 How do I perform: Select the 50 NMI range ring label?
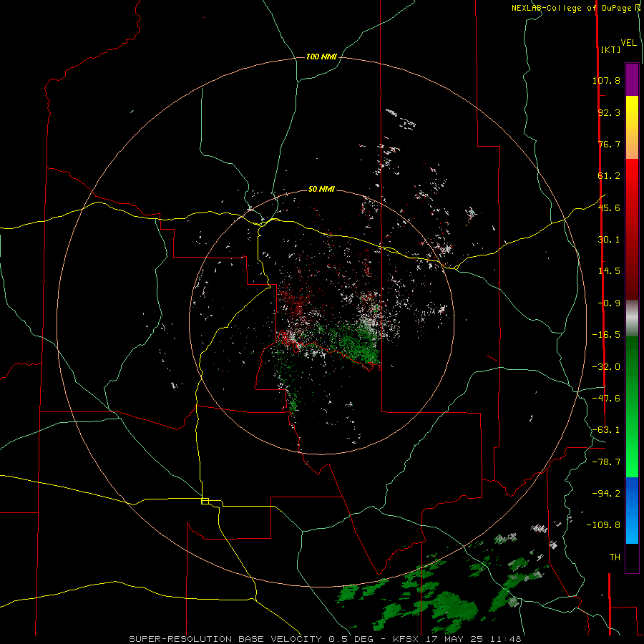(321, 189)
